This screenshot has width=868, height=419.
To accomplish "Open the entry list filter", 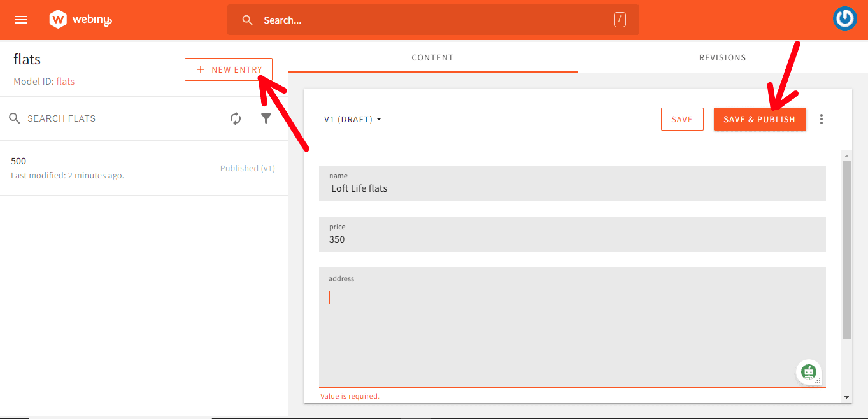I will (x=266, y=118).
